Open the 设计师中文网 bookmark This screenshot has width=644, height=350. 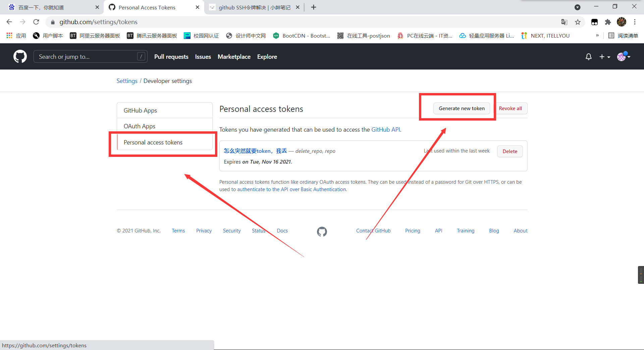point(246,36)
